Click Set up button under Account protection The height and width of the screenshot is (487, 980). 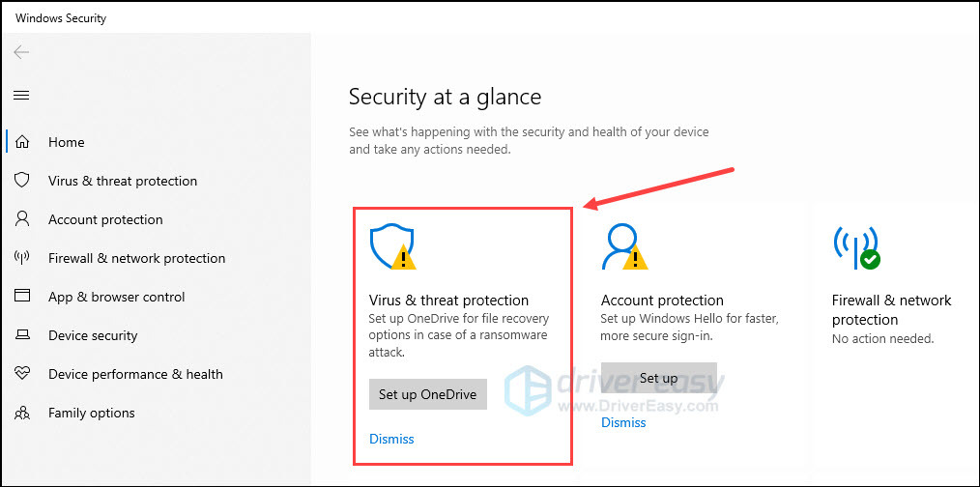[x=659, y=378]
